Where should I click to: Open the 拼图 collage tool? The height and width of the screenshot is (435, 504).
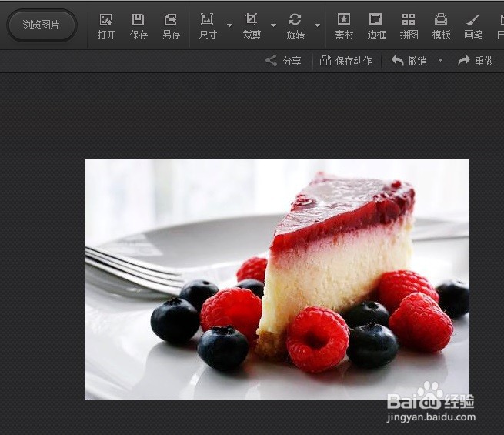[x=409, y=27]
